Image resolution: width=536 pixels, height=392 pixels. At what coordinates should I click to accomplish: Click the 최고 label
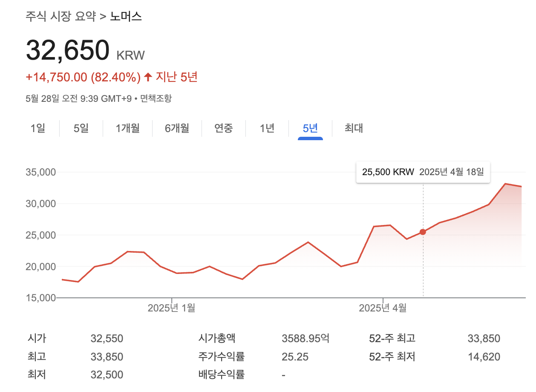point(37,357)
